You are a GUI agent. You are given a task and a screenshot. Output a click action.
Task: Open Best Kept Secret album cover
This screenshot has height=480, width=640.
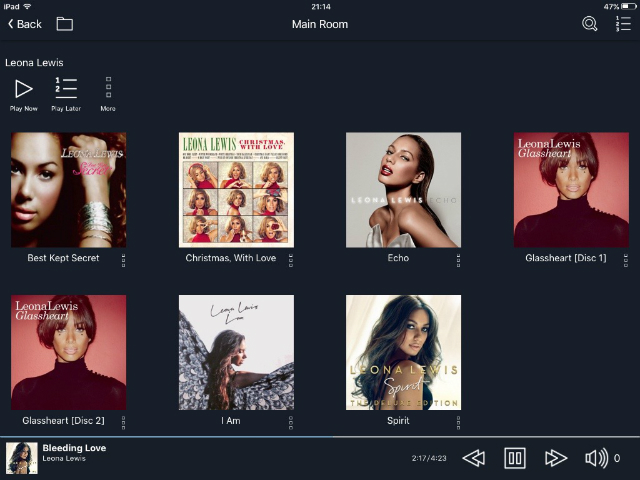pos(69,190)
